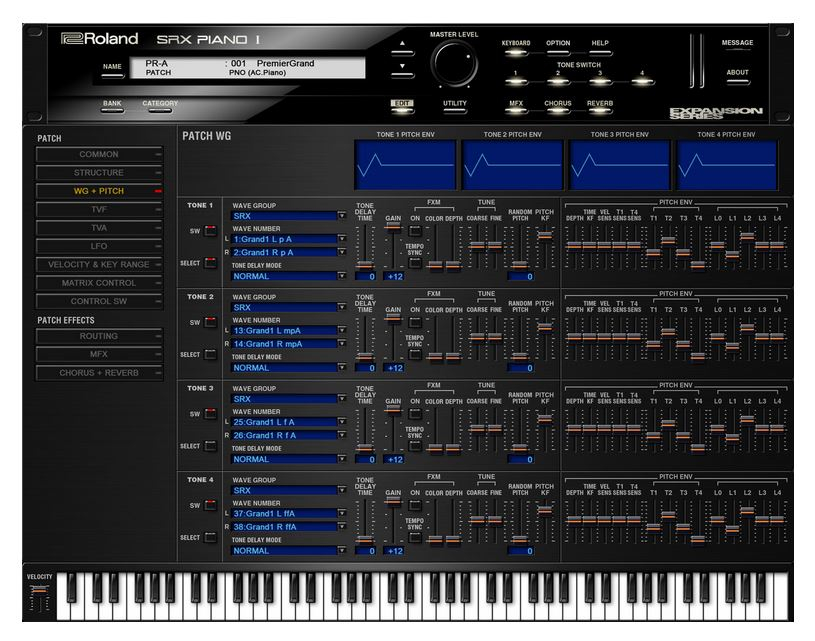Image resolution: width=815 pixels, height=641 pixels.
Task: Open the CHORUS + REVERB page
Action: (x=99, y=373)
